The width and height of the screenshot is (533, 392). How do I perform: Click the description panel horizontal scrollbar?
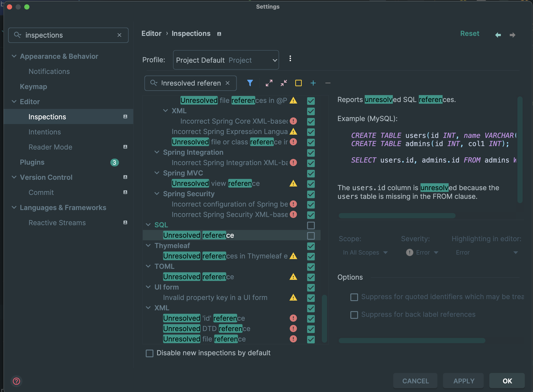tap(397, 215)
